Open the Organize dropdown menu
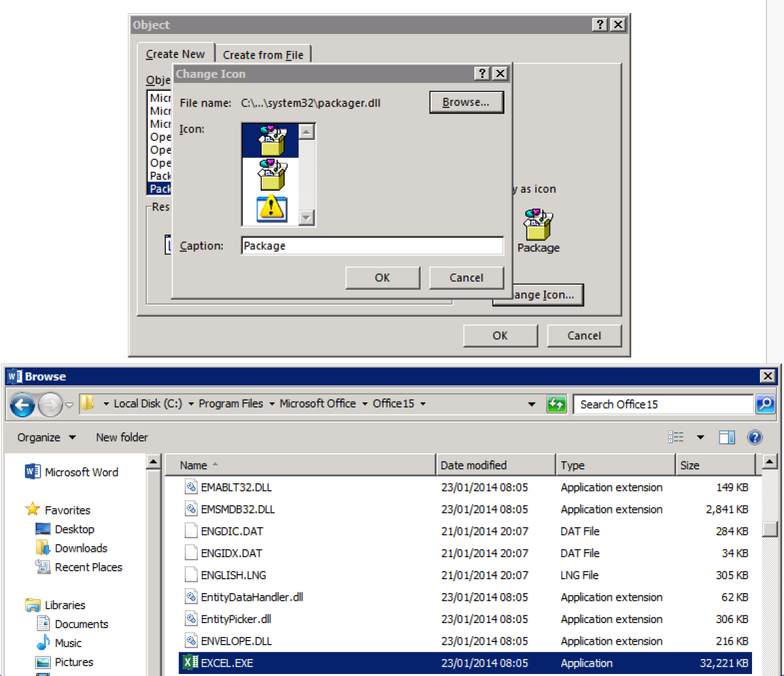784x676 pixels. (x=46, y=438)
